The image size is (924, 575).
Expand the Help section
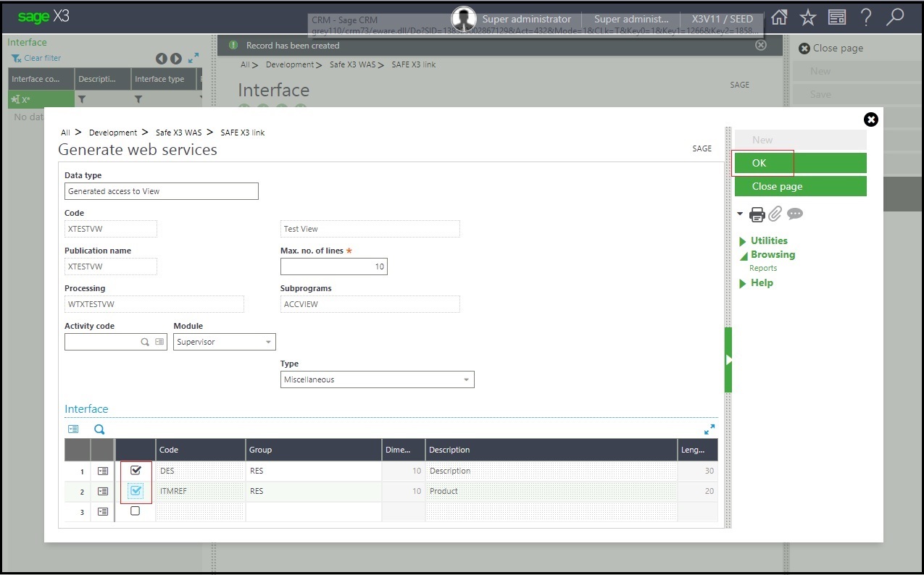click(x=756, y=283)
